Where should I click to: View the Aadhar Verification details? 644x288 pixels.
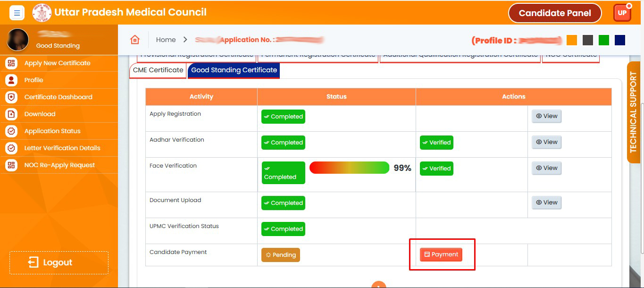(x=546, y=142)
